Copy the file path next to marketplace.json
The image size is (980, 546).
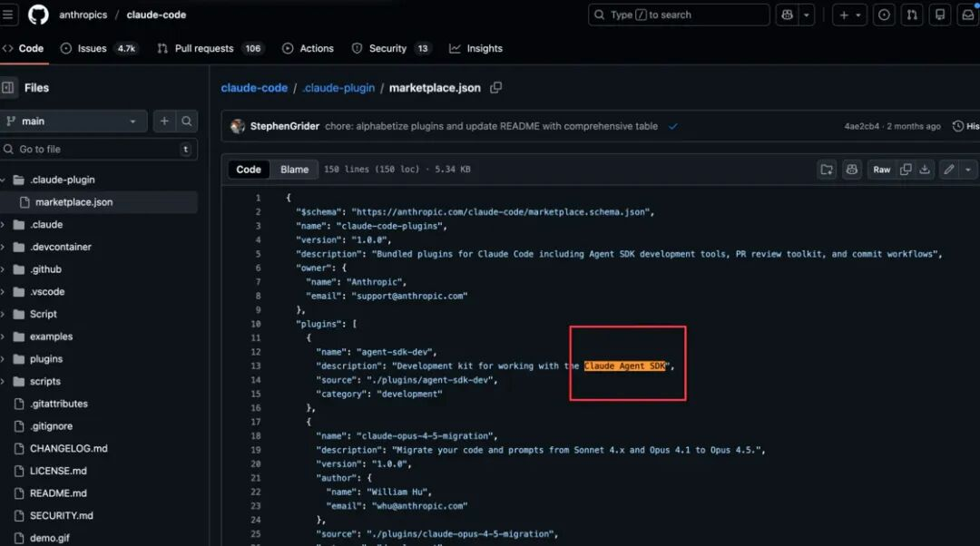point(495,88)
